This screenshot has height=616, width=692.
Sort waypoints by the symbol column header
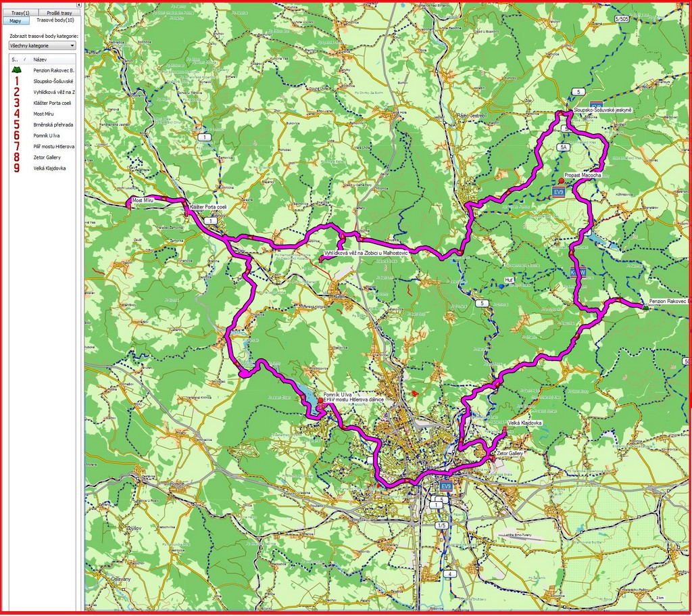tap(16, 60)
